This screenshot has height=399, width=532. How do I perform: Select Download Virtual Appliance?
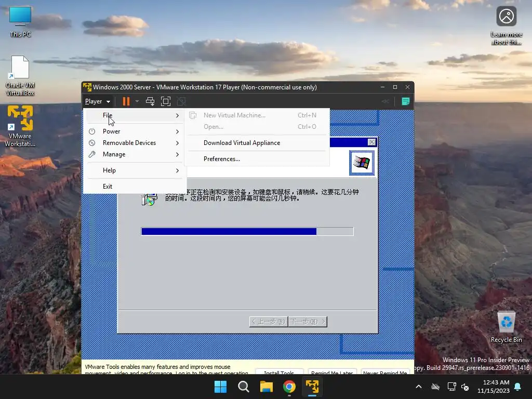tap(257, 143)
